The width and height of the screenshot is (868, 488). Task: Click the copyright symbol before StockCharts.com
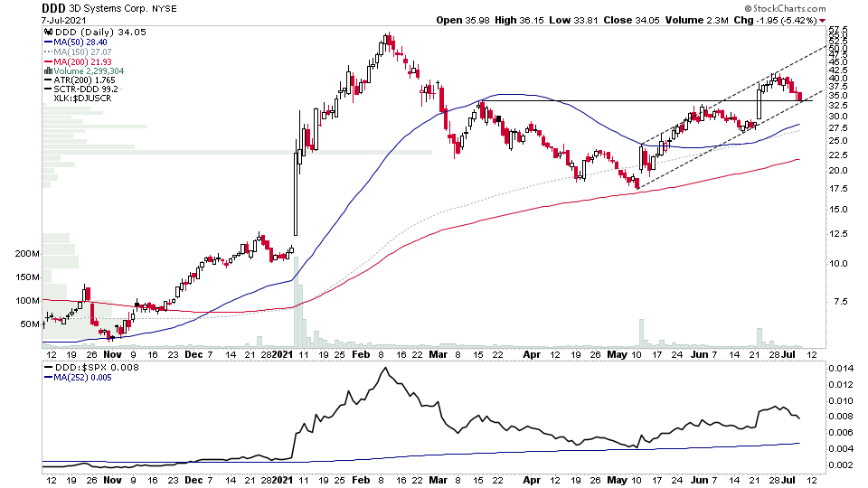pos(748,9)
